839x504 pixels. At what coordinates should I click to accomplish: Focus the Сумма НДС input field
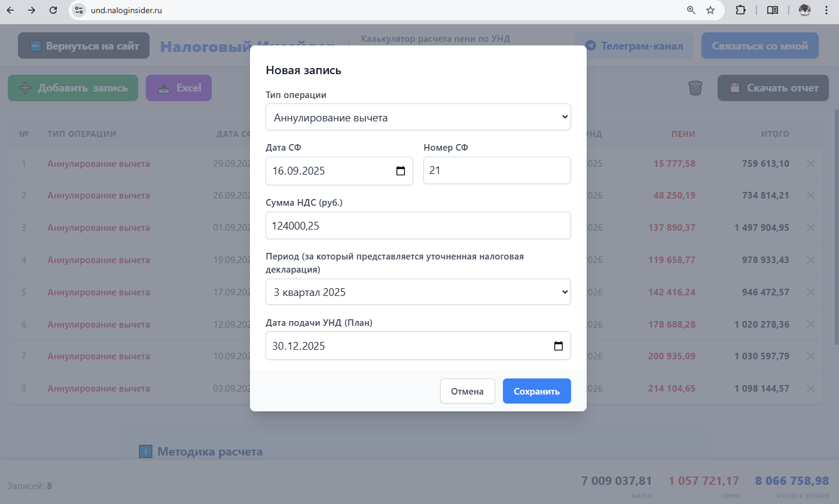point(418,225)
